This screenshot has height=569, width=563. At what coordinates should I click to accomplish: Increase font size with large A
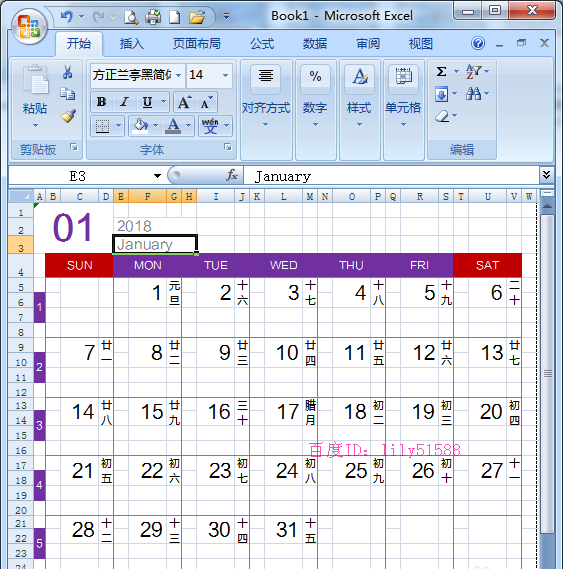tap(184, 102)
